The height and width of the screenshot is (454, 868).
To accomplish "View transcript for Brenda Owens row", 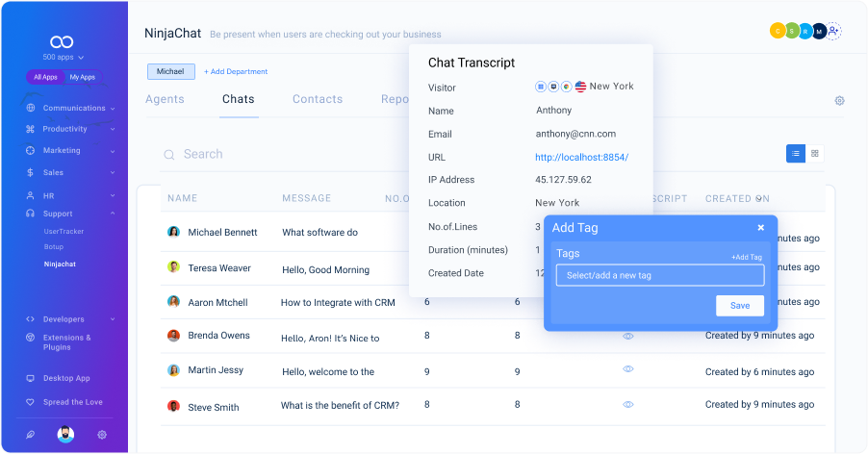I will (627, 336).
